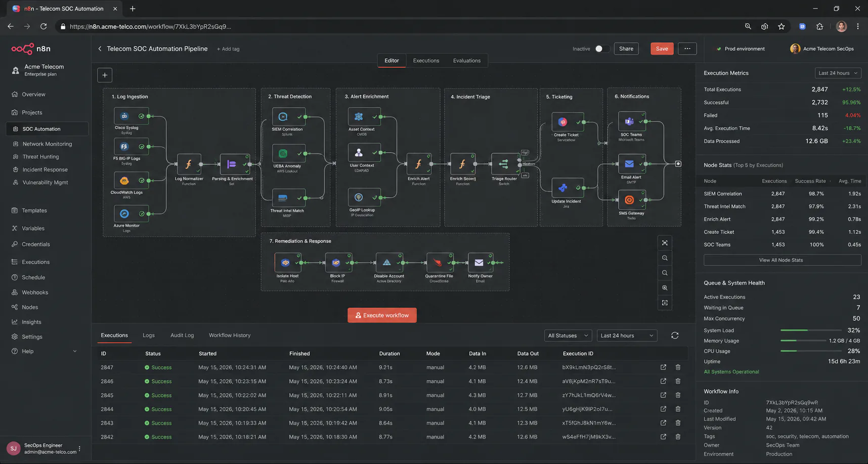
Task: Switch to the Workflow History tab
Action: click(x=230, y=335)
